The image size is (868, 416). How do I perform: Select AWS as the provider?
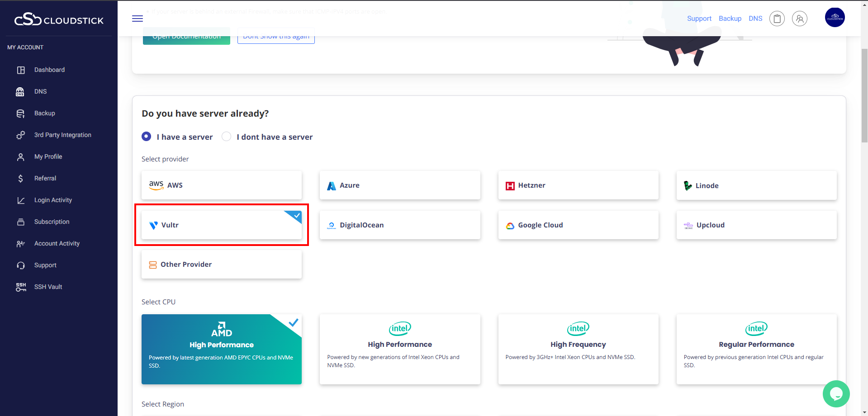221,185
